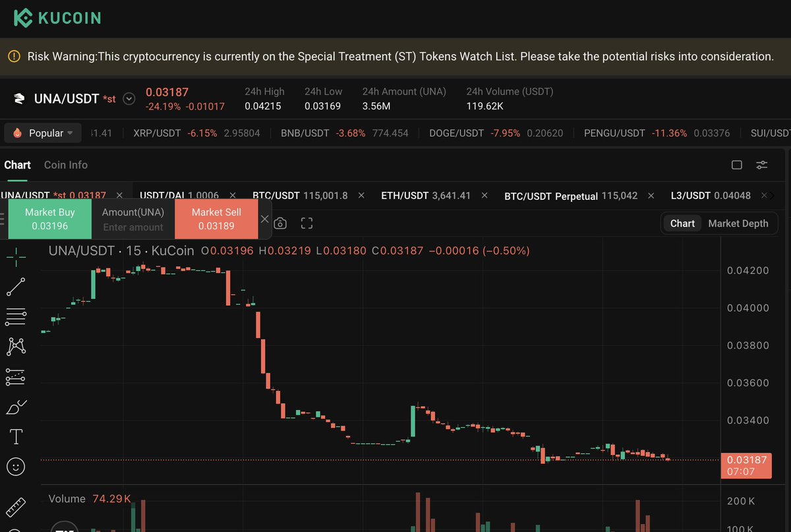The image size is (791, 532).
Task: Collapse the trading panel with the X arrow
Action: click(x=264, y=219)
